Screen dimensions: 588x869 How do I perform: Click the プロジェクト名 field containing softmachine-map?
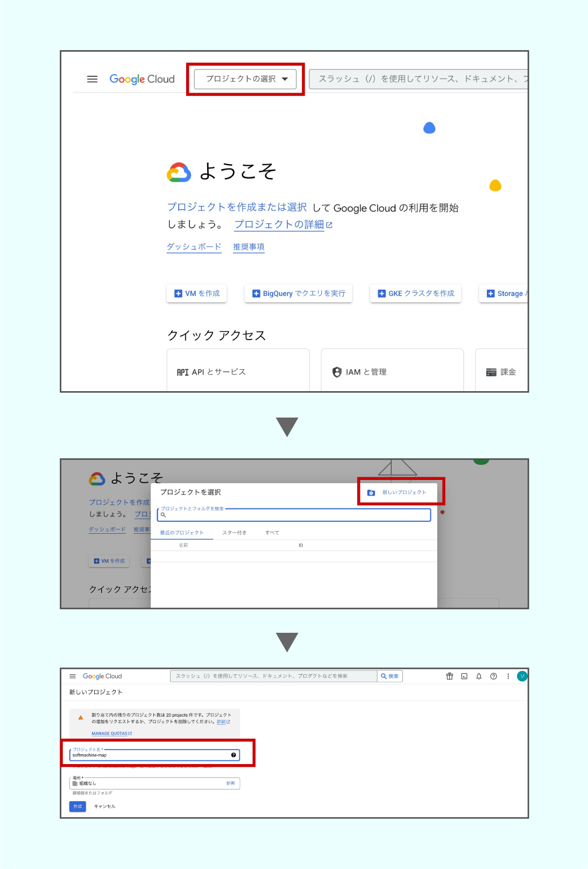pyautogui.click(x=155, y=755)
